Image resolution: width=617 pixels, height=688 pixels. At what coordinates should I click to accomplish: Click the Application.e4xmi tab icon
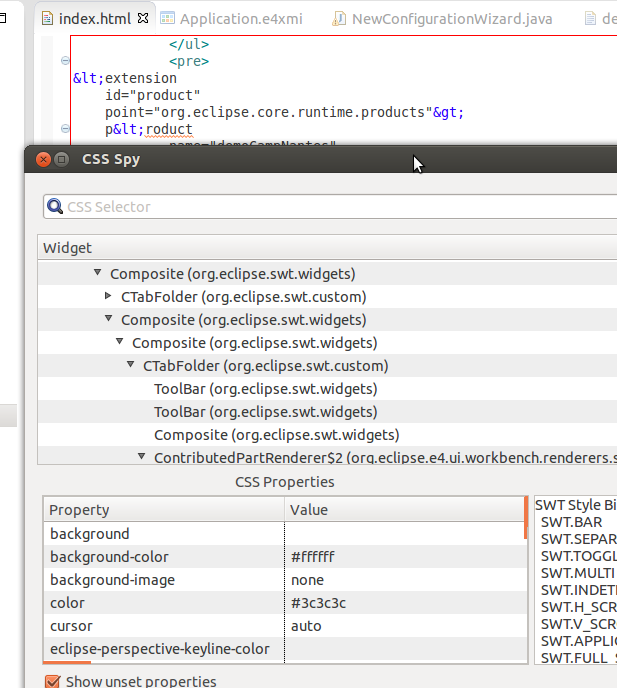click(x=167, y=18)
